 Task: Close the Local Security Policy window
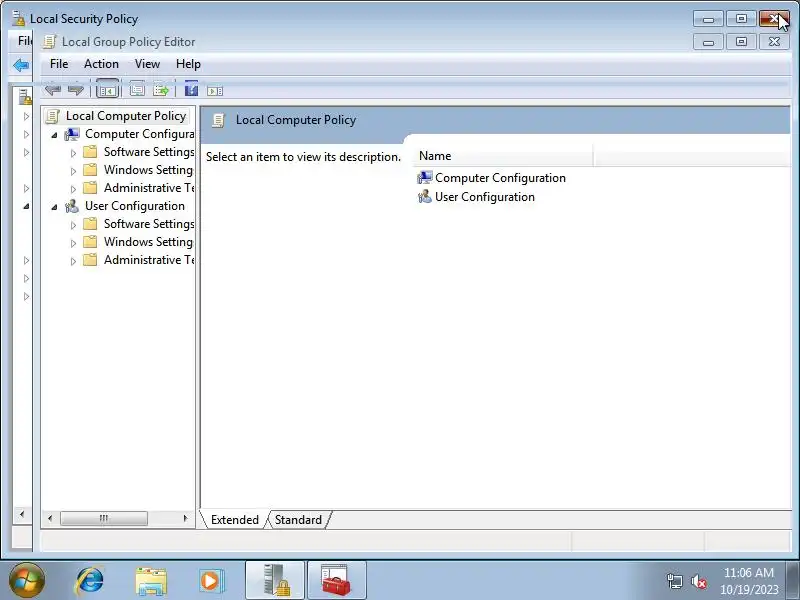[x=774, y=19]
